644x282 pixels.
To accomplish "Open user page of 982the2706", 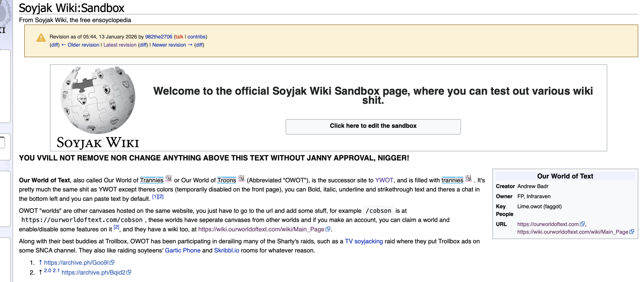I will tap(158, 37).
